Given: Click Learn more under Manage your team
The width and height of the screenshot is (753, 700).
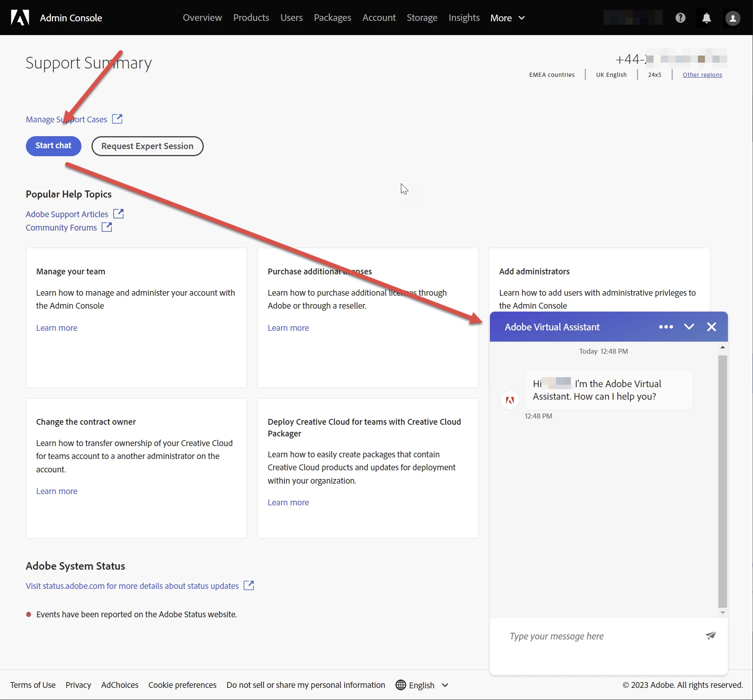Looking at the screenshot, I should click(57, 328).
